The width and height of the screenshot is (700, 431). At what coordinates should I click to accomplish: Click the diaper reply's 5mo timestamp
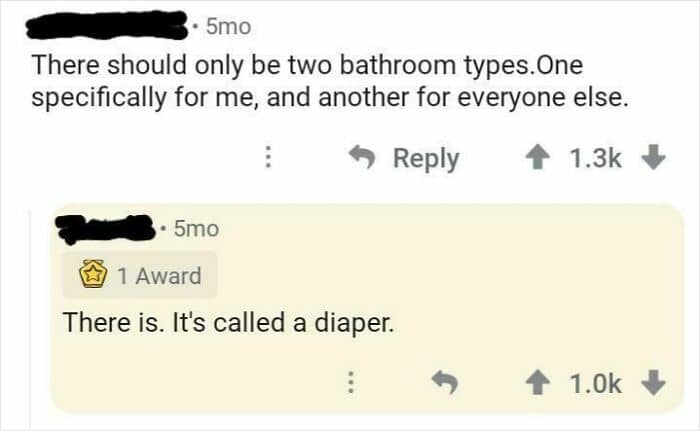click(x=195, y=229)
